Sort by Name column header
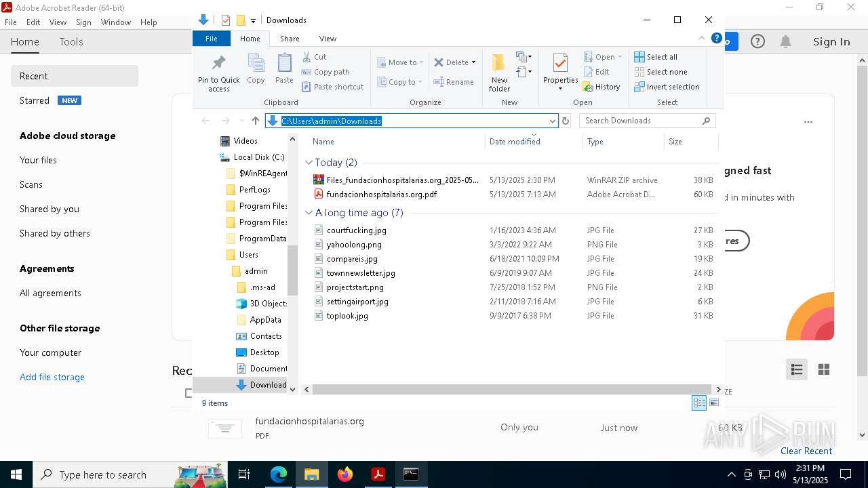Image resolution: width=868 pixels, height=488 pixels. coord(323,142)
